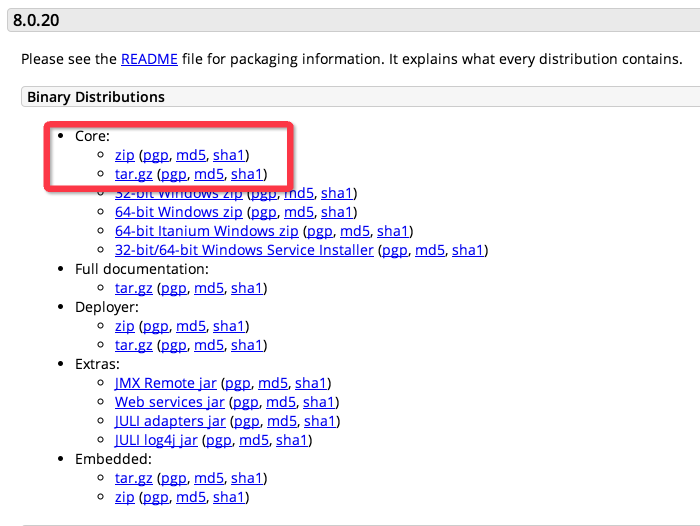Open the Embedded zip sha1 checksum
The width and height of the screenshot is (700, 526).
point(230,497)
